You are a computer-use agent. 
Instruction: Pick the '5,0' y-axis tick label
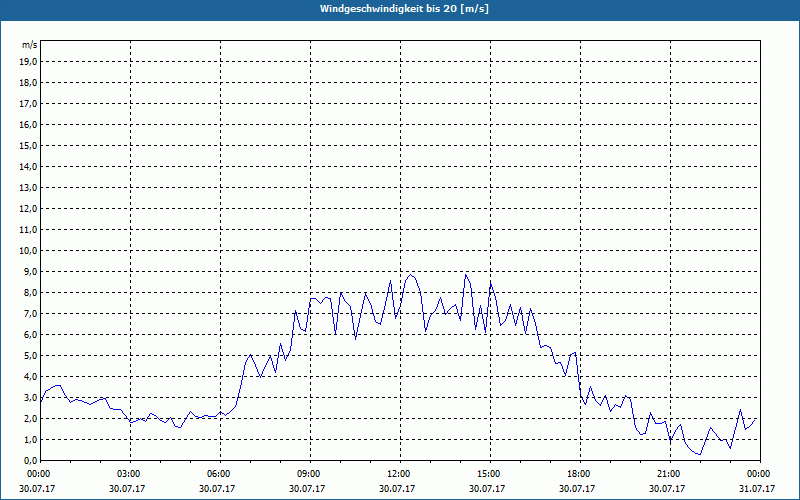click(x=30, y=356)
